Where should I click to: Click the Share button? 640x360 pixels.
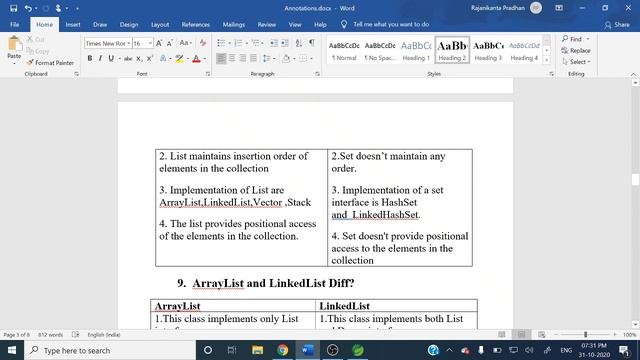click(617, 24)
